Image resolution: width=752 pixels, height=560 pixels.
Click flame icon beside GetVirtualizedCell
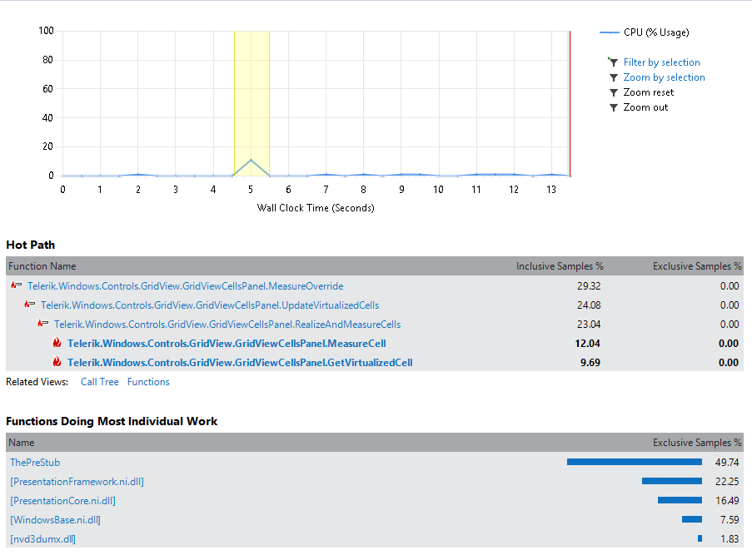(x=57, y=362)
